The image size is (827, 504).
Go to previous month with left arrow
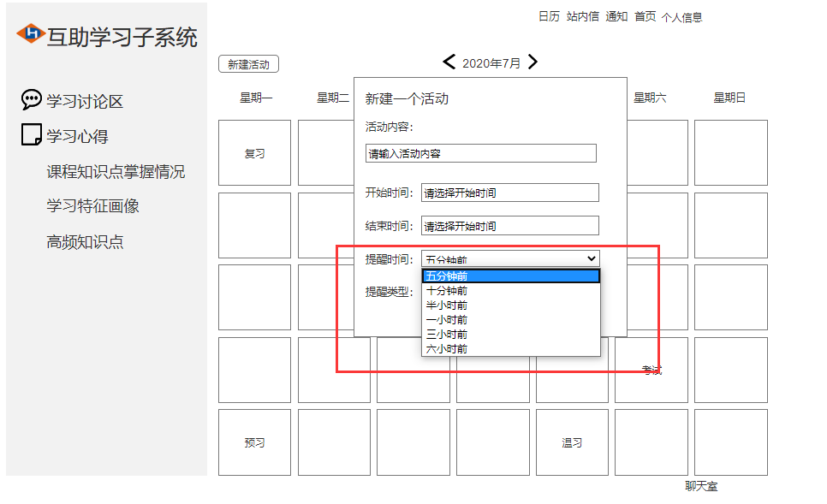[449, 62]
